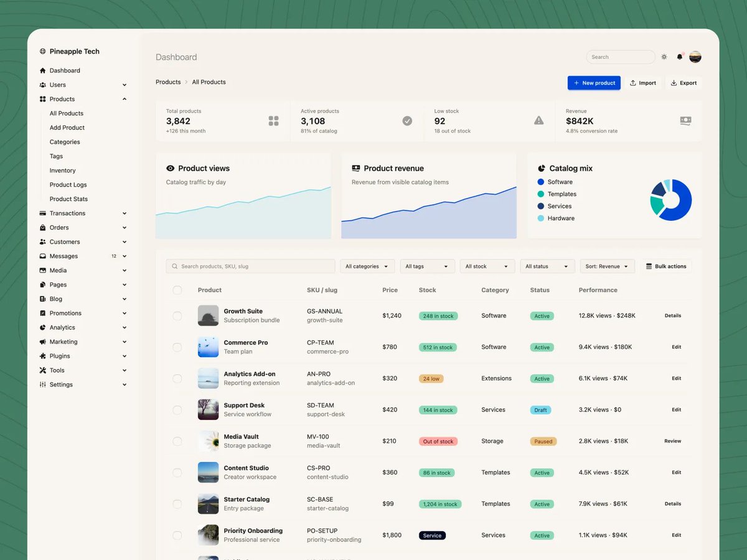Select all products with header checkbox
This screenshot has height=560, width=747.
177,290
